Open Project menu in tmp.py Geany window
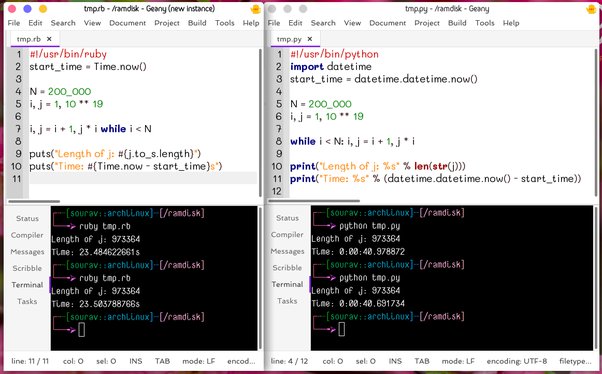The width and height of the screenshot is (602, 374). (x=427, y=23)
